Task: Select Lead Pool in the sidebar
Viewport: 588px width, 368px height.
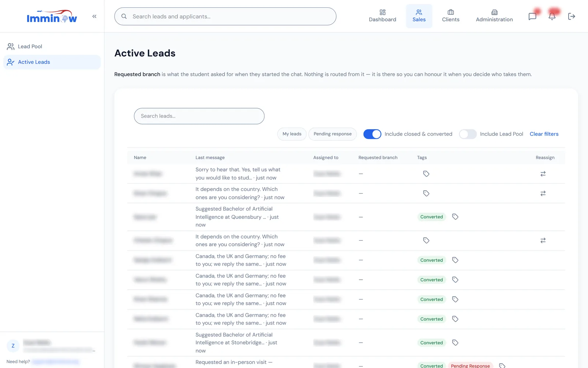Action: click(52, 46)
